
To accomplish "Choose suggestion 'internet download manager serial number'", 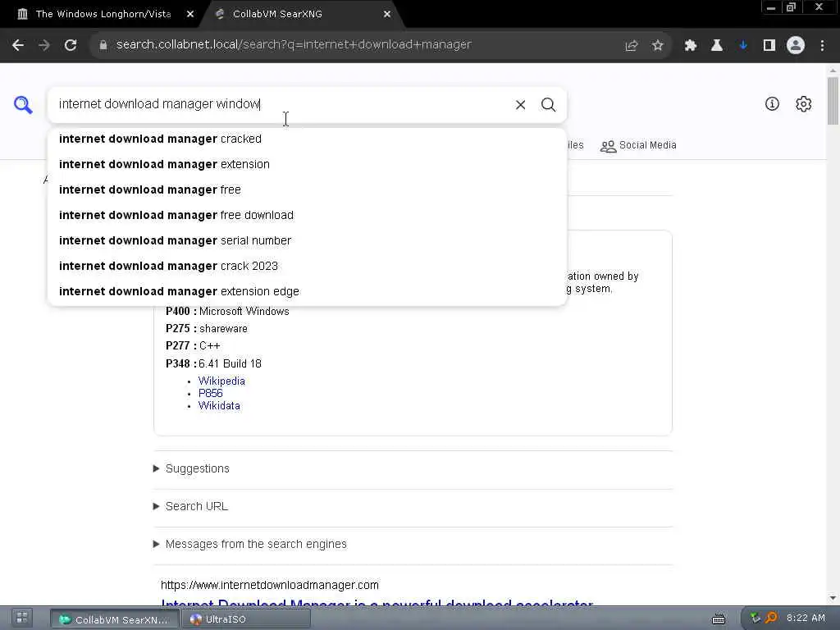I will (307, 240).
